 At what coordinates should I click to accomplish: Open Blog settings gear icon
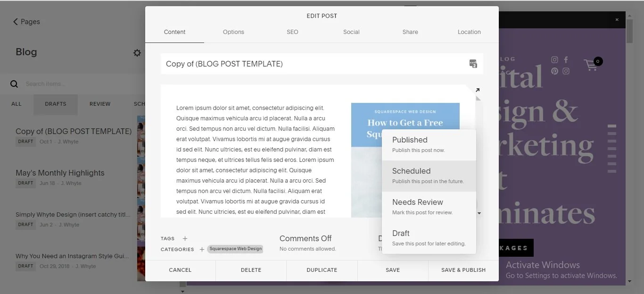tap(137, 53)
